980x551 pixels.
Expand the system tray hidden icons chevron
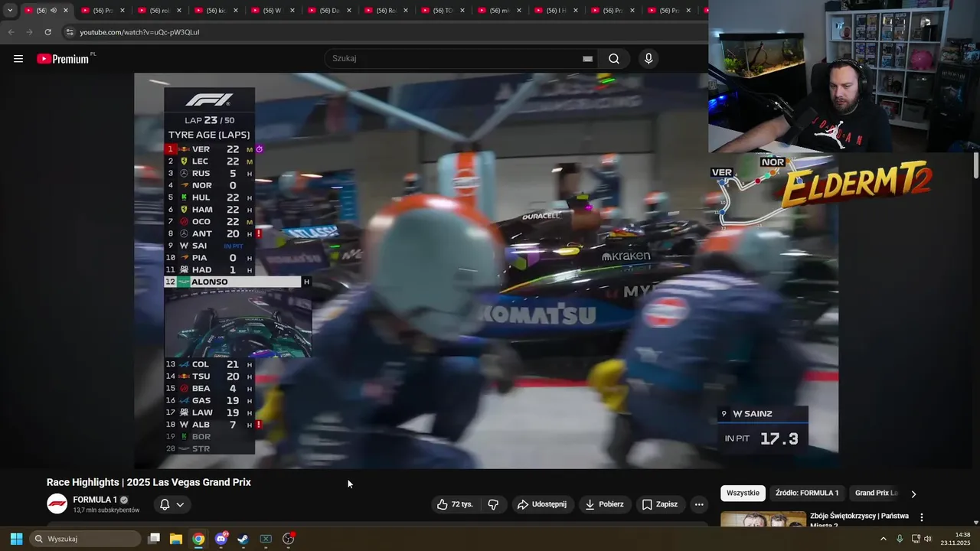click(x=883, y=539)
